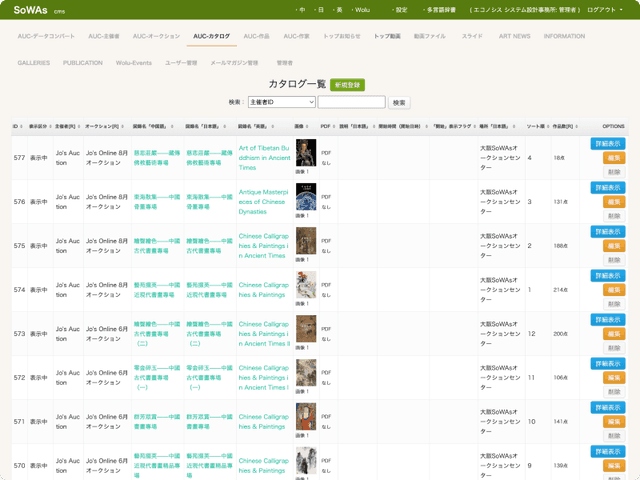
Task: Select the ART NEWS tab
Action: 514,36
